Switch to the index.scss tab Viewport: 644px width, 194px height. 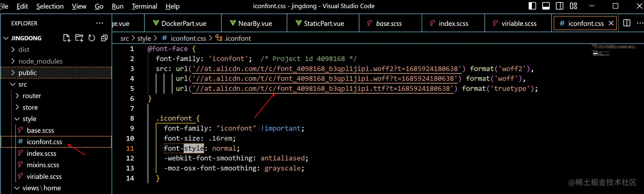pos(453,23)
